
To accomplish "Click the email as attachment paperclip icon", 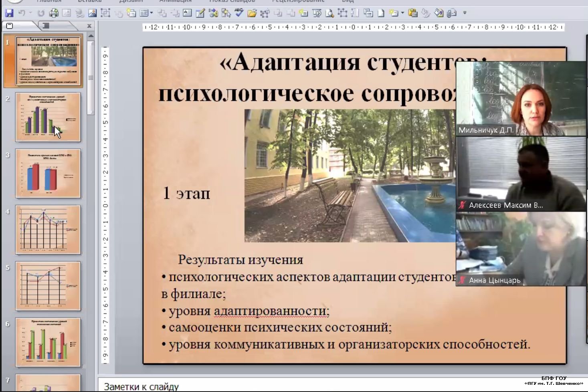I will click(x=452, y=13).
